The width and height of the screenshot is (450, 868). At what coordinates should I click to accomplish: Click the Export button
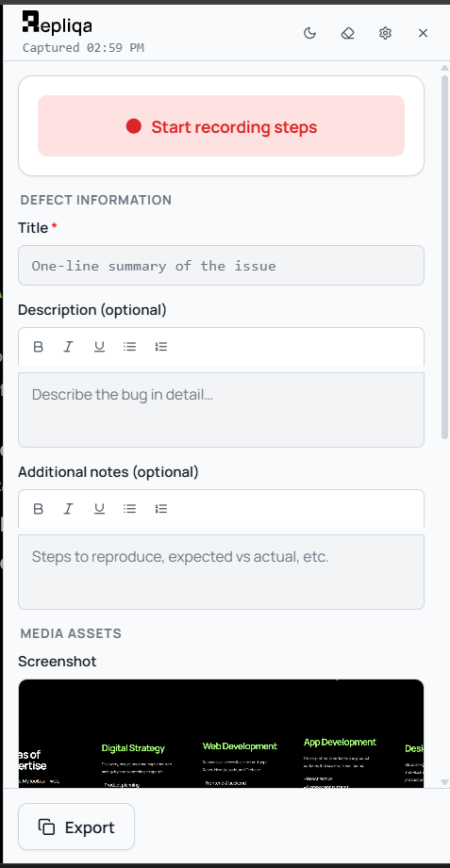76,827
